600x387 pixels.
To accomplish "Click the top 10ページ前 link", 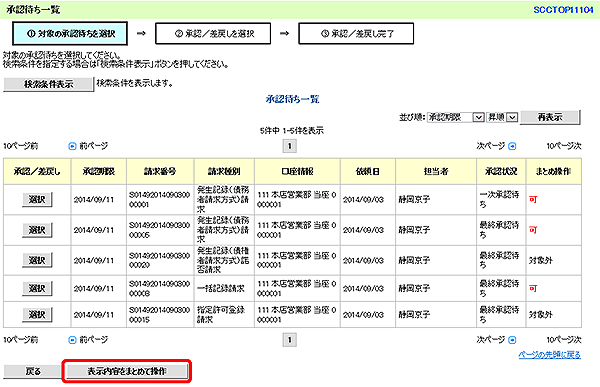I will coord(21,146).
